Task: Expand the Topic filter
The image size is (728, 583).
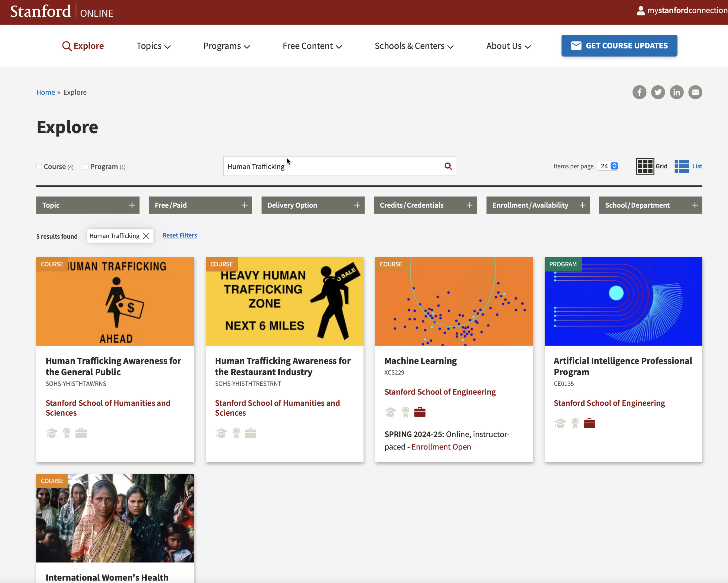Action: point(88,205)
